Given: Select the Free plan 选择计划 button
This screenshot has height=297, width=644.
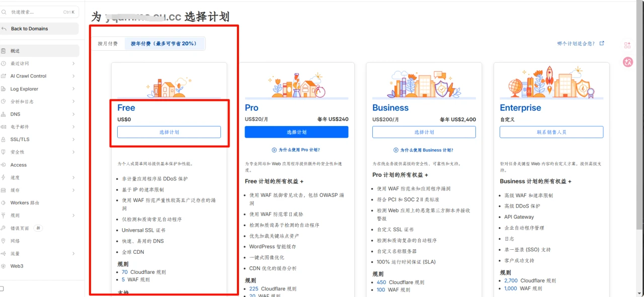Looking at the screenshot, I should coord(169,132).
